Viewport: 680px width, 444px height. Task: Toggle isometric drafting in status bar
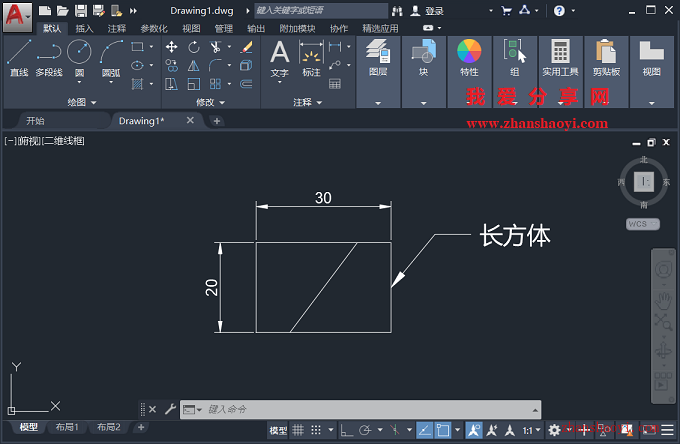[395, 430]
